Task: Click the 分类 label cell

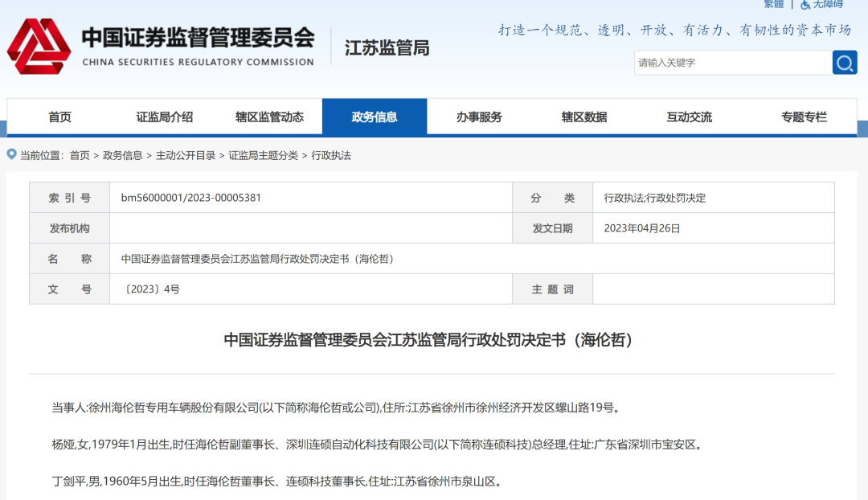Action: click(x=552, y=198)
